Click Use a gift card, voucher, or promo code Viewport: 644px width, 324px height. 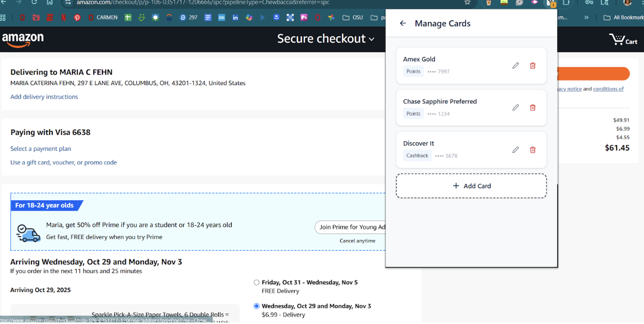point(64,163)
